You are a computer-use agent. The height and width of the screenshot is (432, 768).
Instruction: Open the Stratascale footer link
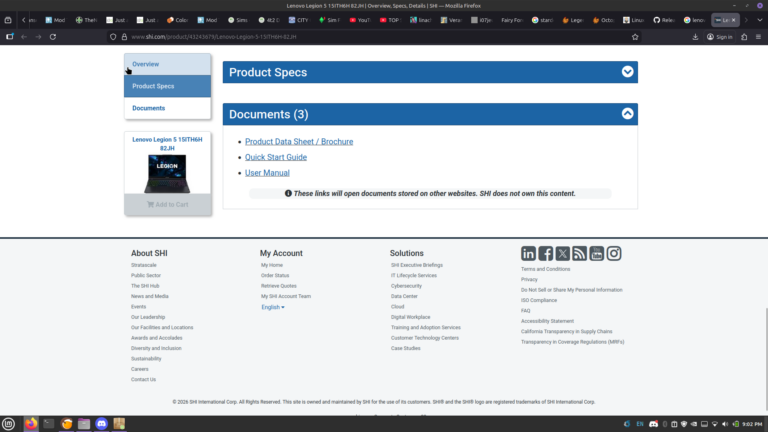click(144, 265)
